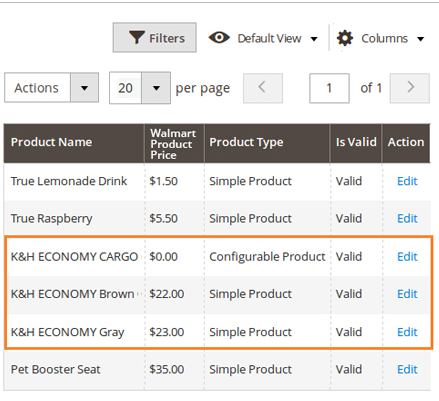
Task: Sort by Is Valid column header
Action: pos(356,143)
